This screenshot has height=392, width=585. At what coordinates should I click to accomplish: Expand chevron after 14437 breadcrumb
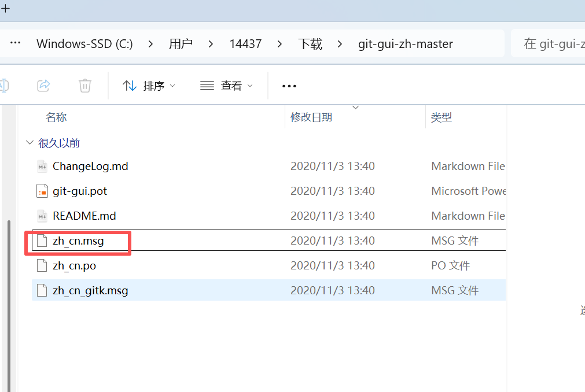(x=279, y=44)
